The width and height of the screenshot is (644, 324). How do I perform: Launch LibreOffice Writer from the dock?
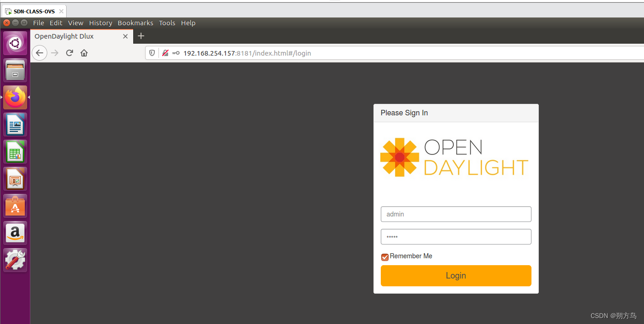tap(15, 125)
